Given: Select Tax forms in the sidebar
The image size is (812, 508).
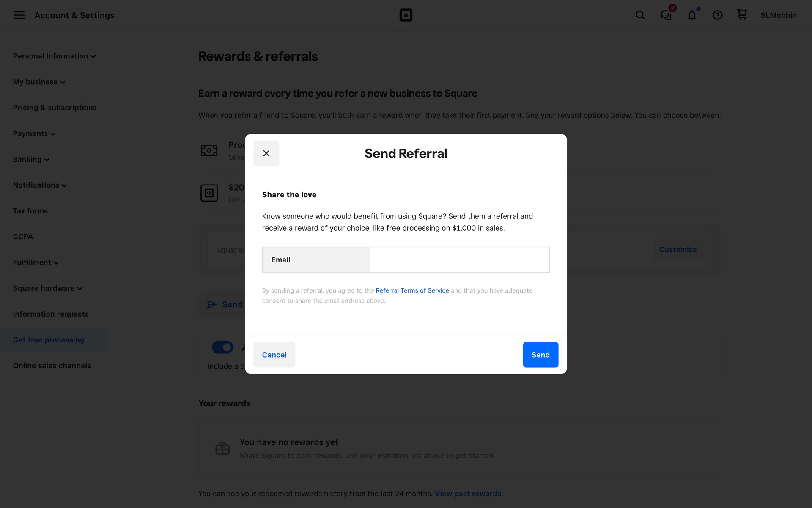Looking at the screenshot, I should click(x=30, y=211).
